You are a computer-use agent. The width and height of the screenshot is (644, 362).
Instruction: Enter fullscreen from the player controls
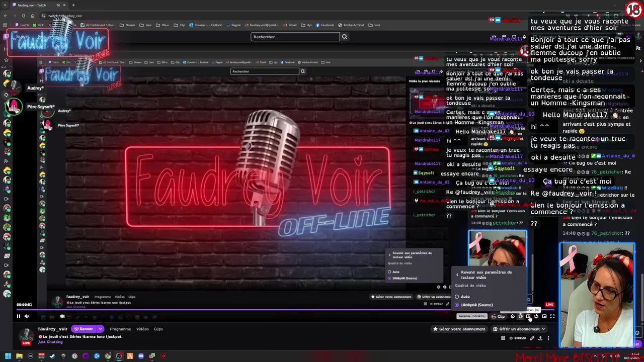pyautogui.click(x=552, y=316)
